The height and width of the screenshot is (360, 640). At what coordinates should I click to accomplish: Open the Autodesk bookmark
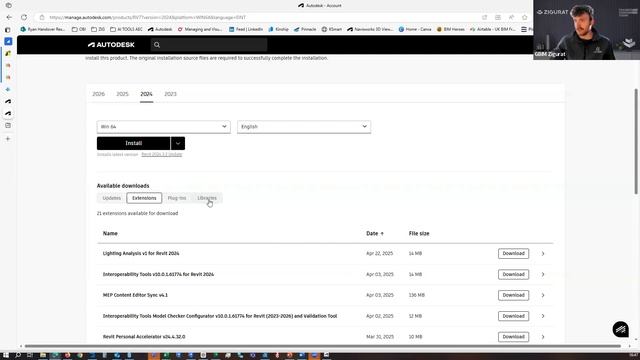(160, 29)
